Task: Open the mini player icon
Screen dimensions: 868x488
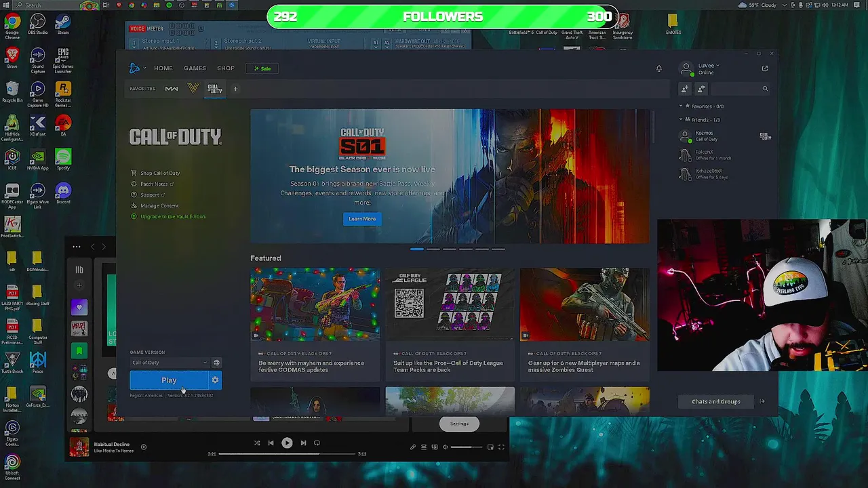Action: [x=490, y=447]
